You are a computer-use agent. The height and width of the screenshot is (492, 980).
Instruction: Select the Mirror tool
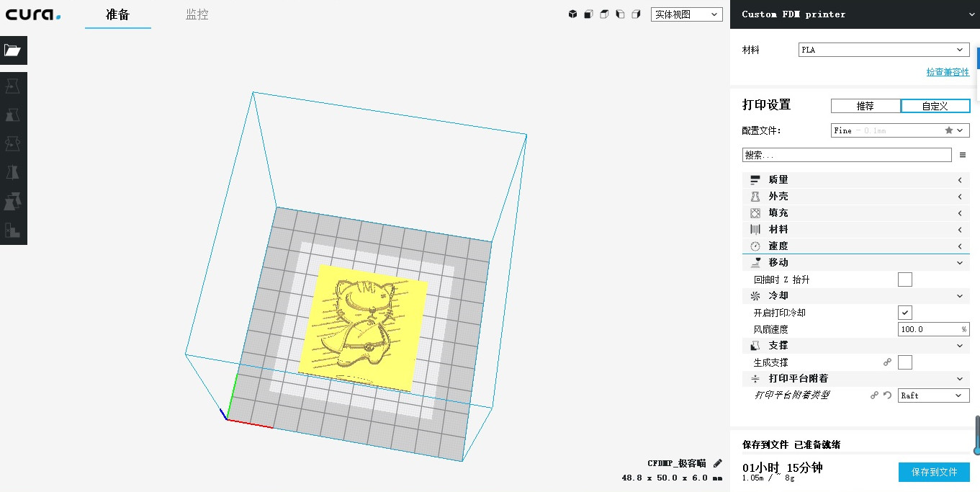(14, 171)
